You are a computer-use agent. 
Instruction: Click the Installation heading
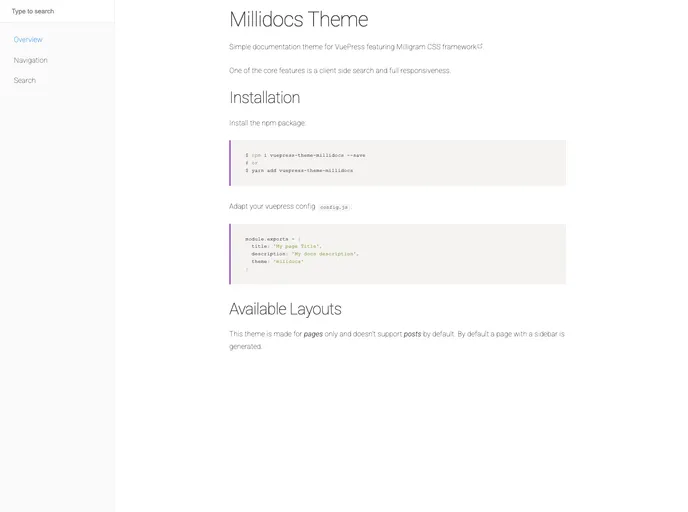(x=264, y=97)
